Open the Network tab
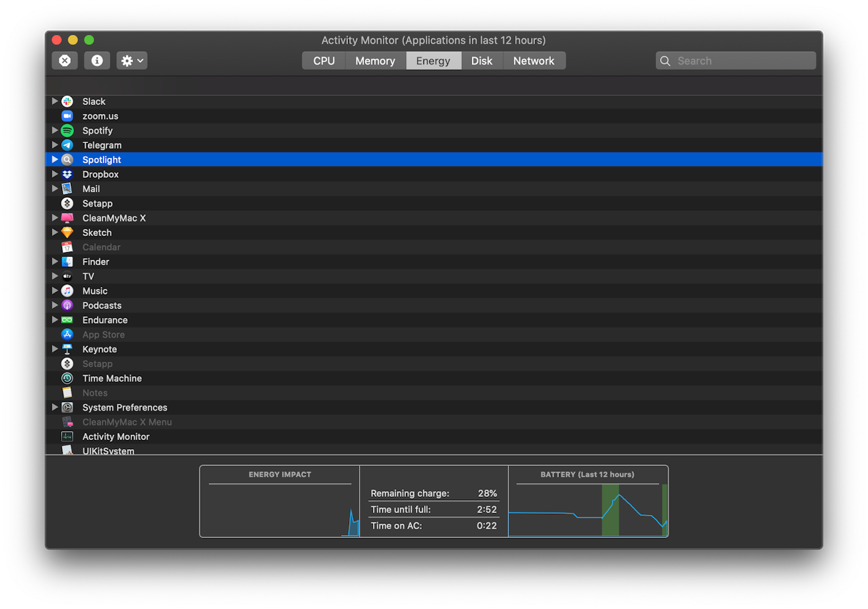868x609 pixels. (x=533, y=60)
